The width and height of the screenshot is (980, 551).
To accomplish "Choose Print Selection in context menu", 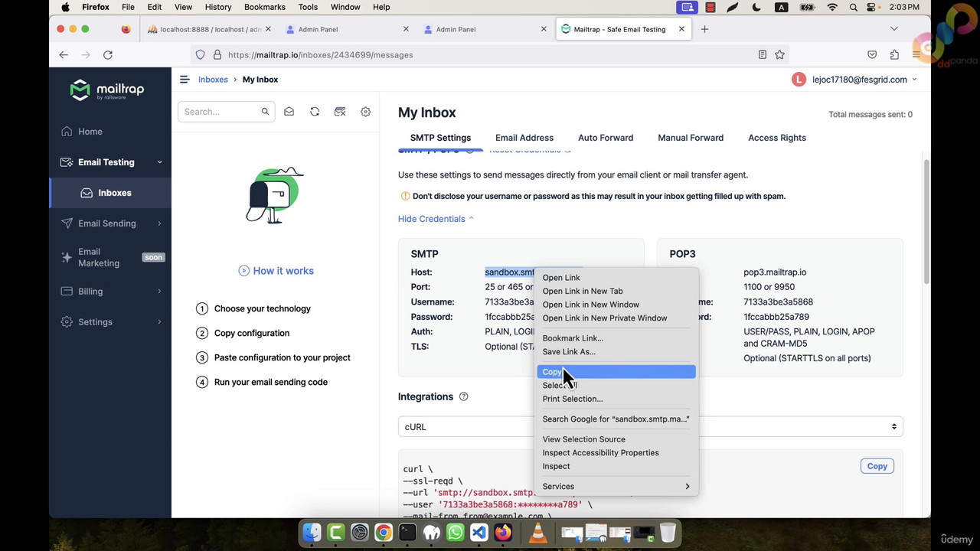I will (616, 399).
